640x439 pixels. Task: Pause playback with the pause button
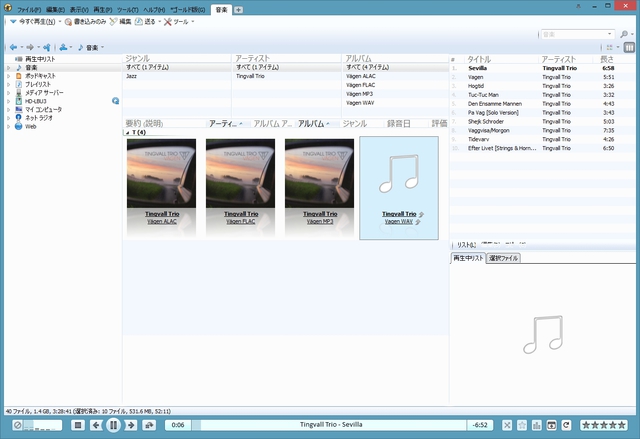tap(113, 425)
